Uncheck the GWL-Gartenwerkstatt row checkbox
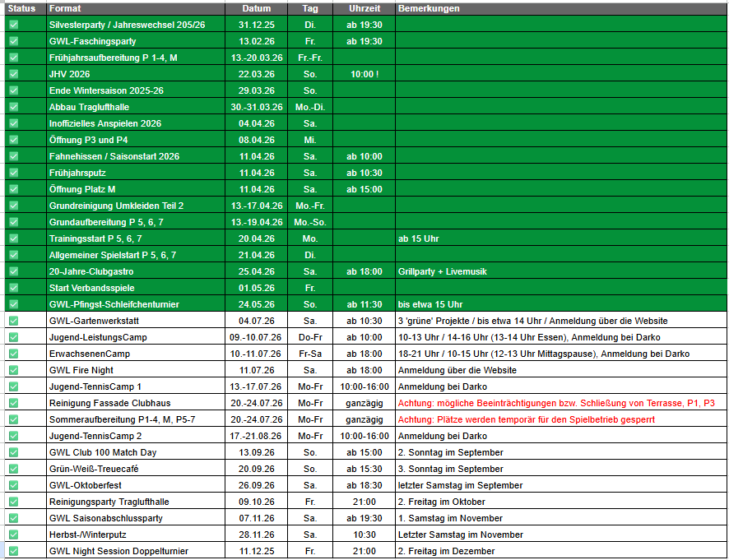This screenshot has width=729, height=560. point(13,321)
